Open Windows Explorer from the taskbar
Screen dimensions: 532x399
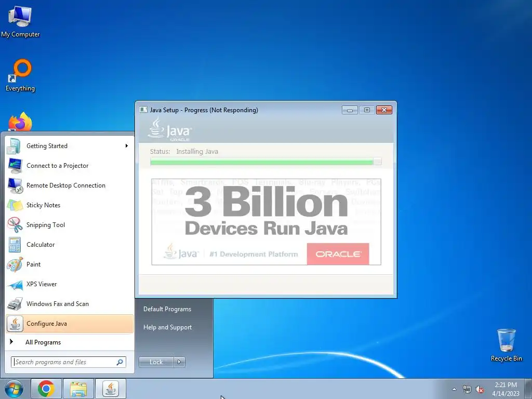[x=78, y=389]
